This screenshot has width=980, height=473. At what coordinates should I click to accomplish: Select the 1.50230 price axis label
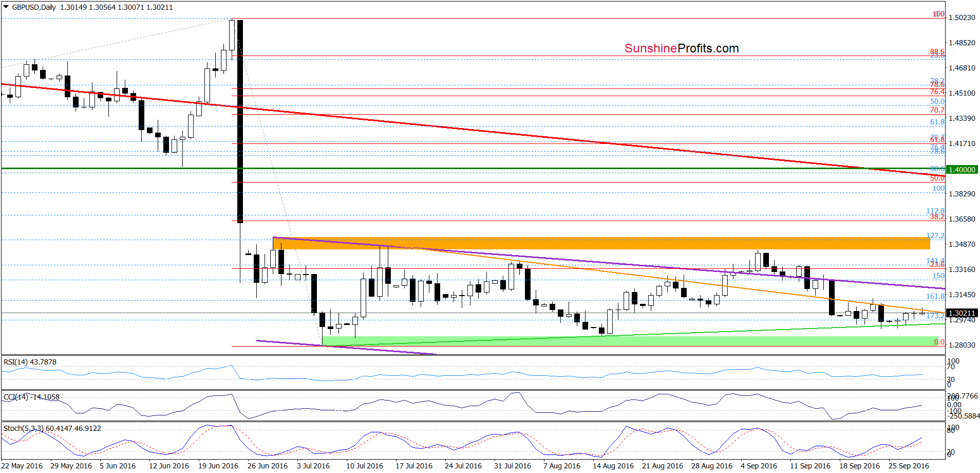[x=962, y=17]
